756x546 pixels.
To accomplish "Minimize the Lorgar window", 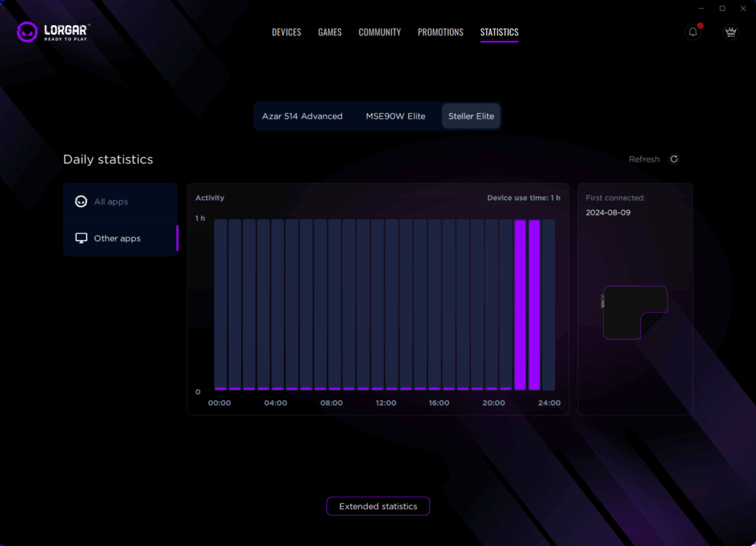I will (701, 8).
